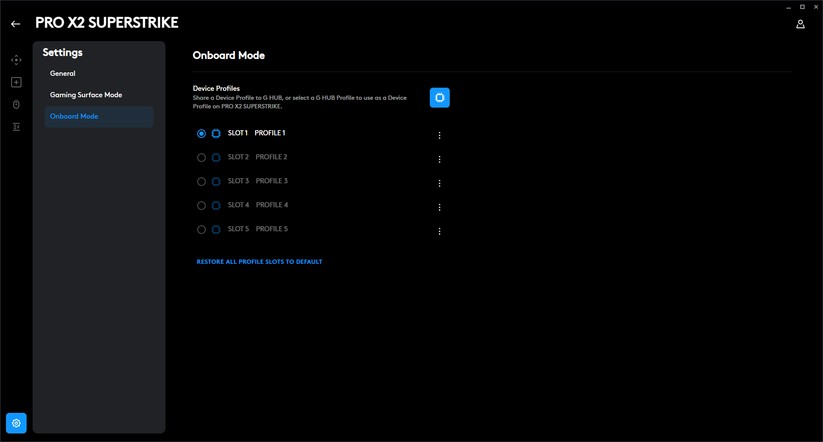Click chip icon for SLOT 1

pyautogui.click(x=216, y=133)
